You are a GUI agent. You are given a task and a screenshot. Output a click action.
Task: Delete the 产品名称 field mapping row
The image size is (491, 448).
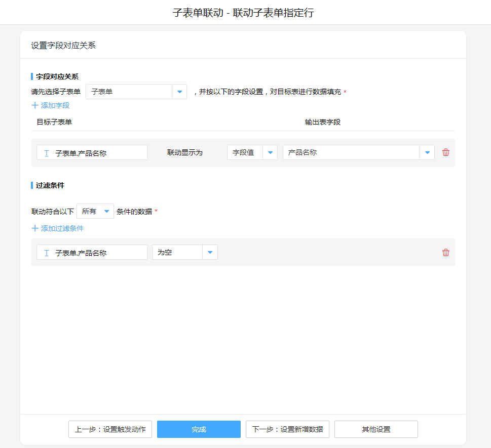pyautogui.click(x=445, y=152)
